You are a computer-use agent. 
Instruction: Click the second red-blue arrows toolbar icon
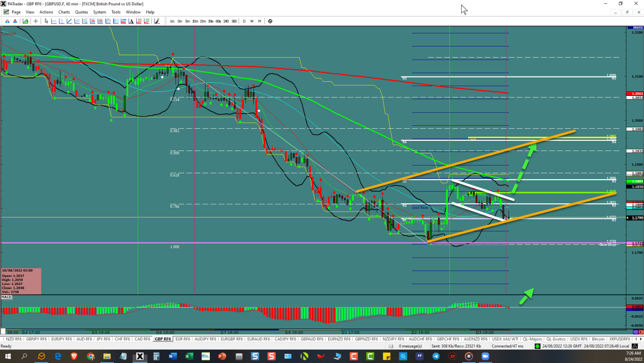click(15, 21)
